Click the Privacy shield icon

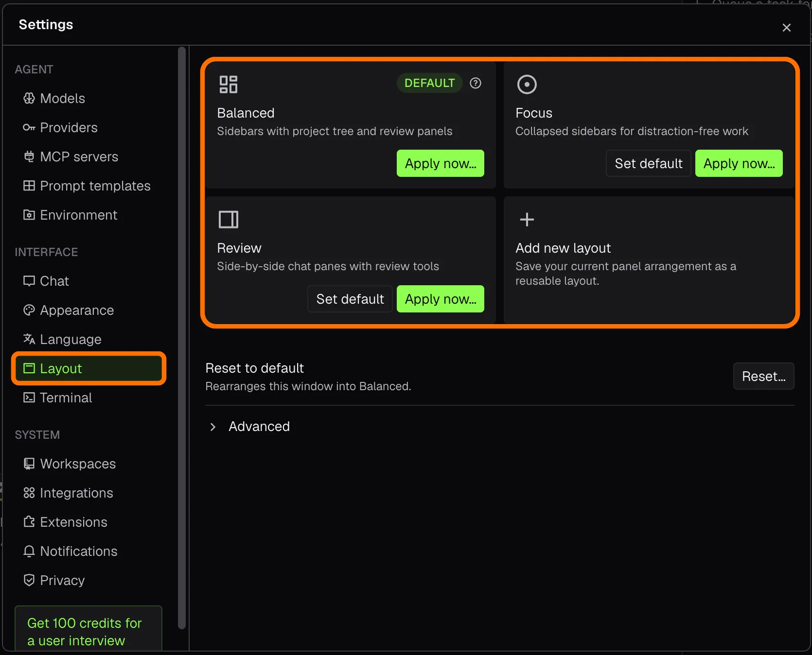(x=29, y=580)
